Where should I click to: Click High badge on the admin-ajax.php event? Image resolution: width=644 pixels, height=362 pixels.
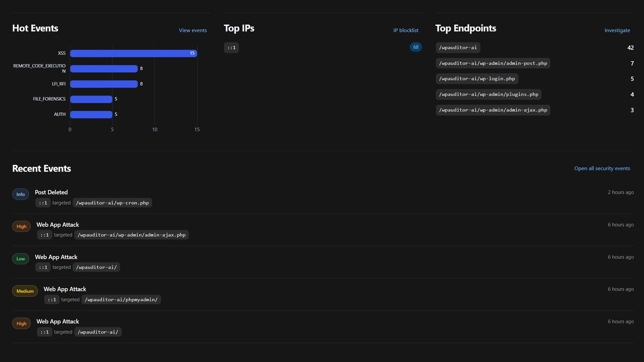pos(21,227)
